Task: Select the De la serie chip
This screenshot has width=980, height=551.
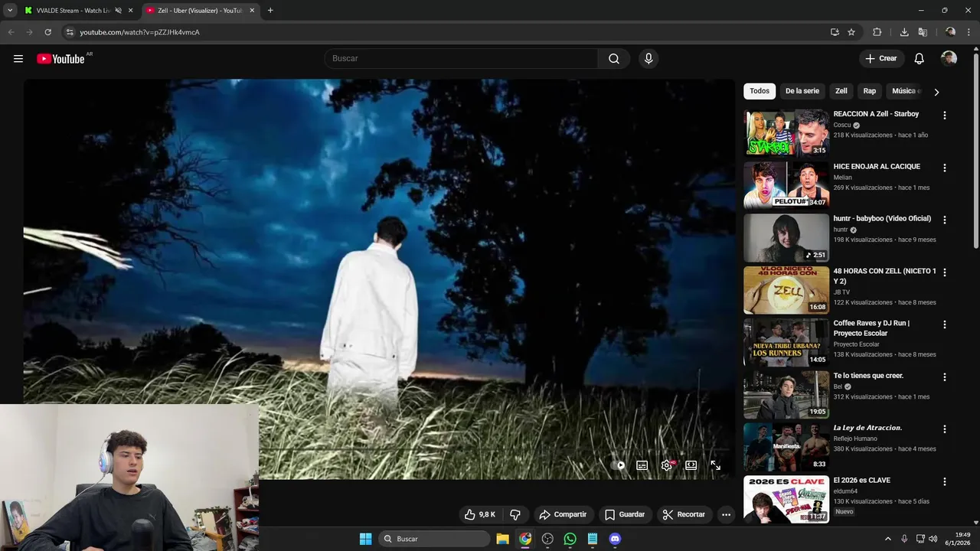Action: 802,91
